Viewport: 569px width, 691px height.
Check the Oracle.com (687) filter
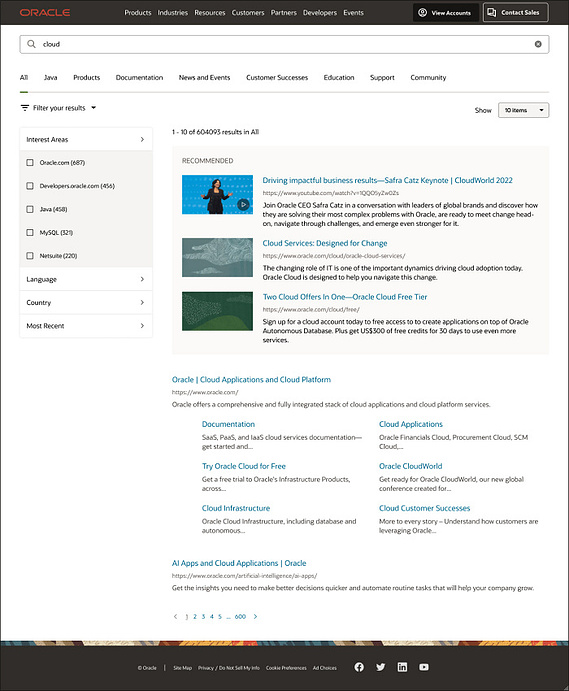tap(30, 163)
